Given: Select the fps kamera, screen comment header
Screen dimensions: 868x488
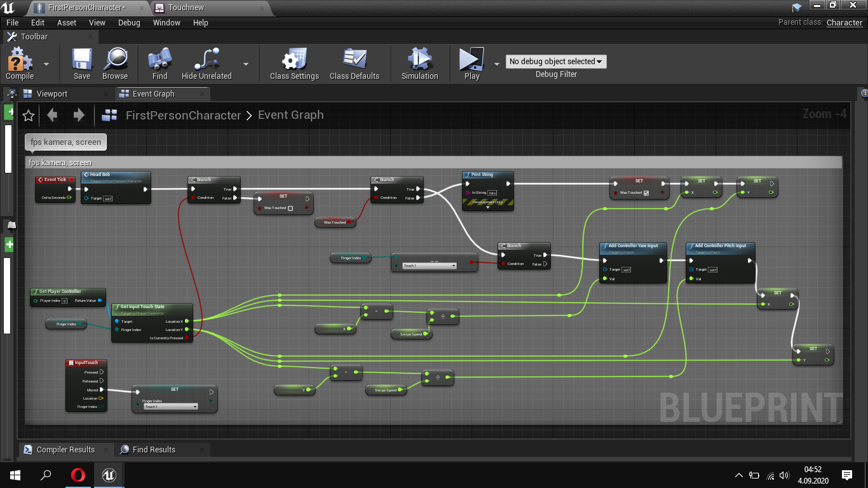Looking at the screenshot, I should [434, 163].
